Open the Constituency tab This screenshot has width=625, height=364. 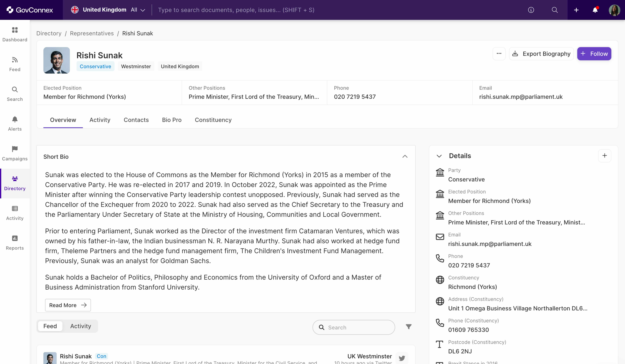[213, 120]
